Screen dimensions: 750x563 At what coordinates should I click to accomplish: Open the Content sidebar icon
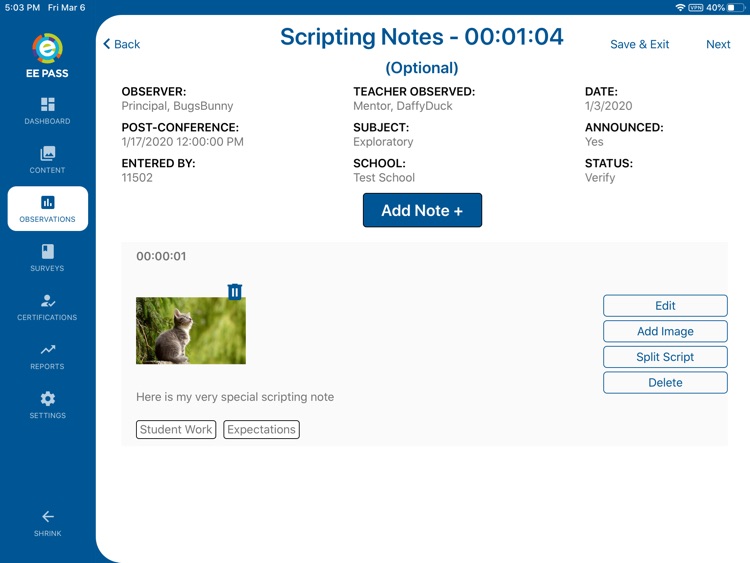coord(47,153)
